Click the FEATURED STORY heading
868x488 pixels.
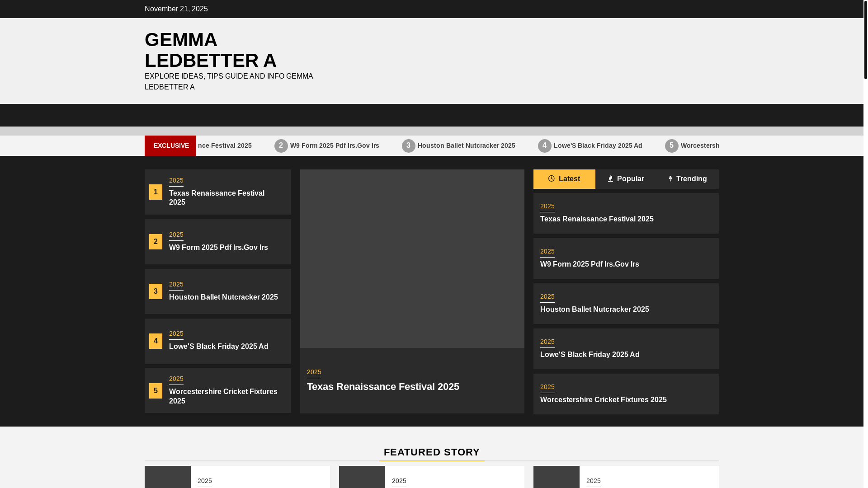point(432,452)
